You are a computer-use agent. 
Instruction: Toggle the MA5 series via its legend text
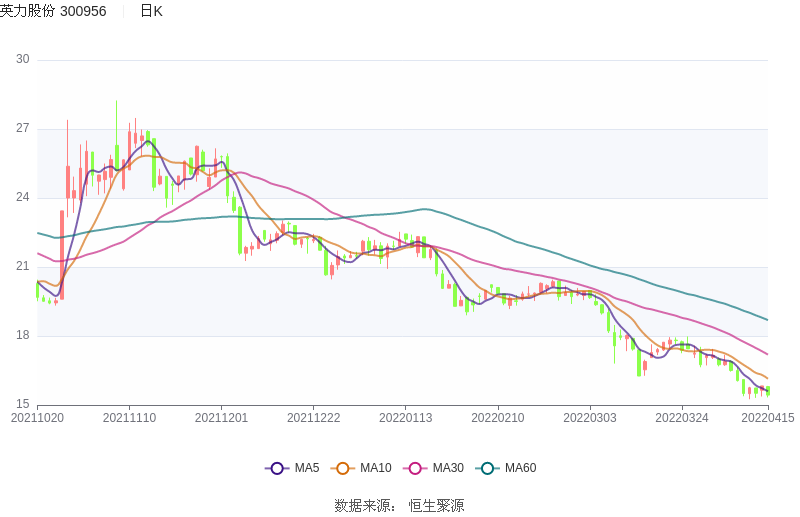306,468
